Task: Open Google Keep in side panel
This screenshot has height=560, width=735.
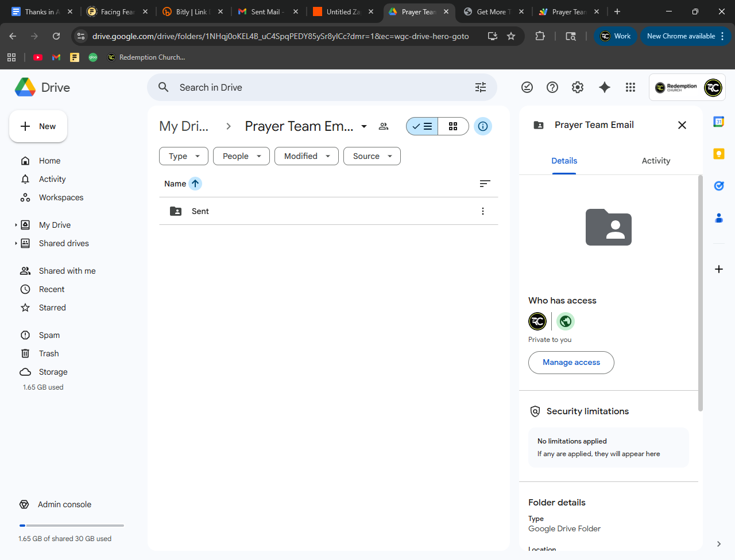Action: click(x=718, y=154)
